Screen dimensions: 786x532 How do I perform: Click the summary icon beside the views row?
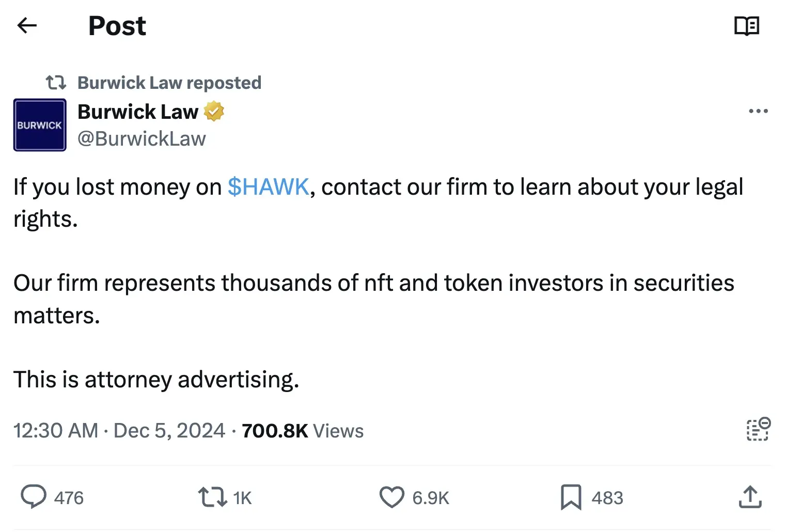[x=758, y=430]
